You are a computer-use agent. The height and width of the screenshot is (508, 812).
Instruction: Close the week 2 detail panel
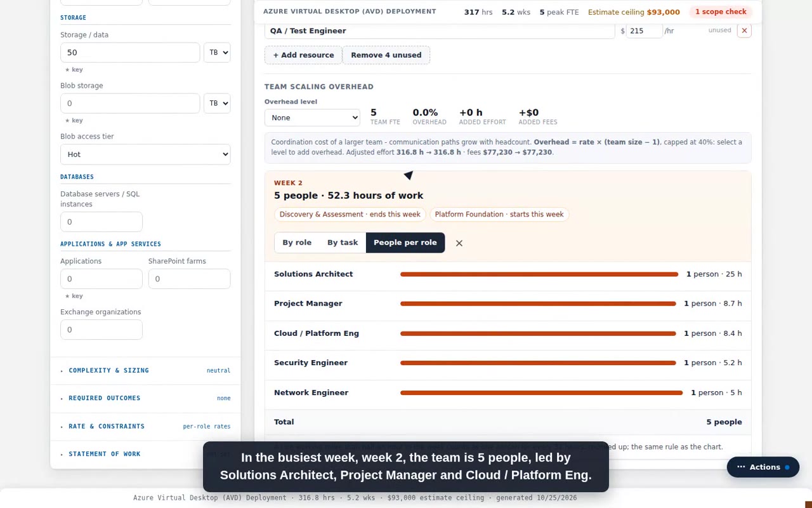tap(459, 243)
